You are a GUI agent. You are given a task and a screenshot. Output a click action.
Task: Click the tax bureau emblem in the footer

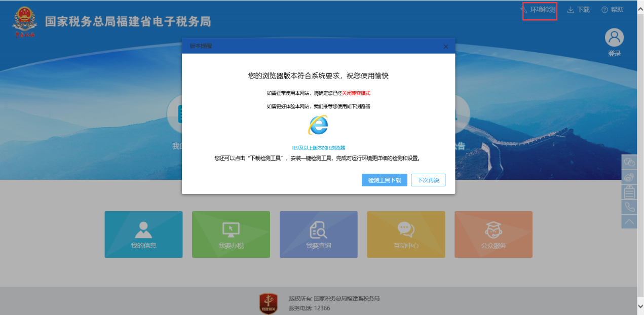click(x=268, y=302)
